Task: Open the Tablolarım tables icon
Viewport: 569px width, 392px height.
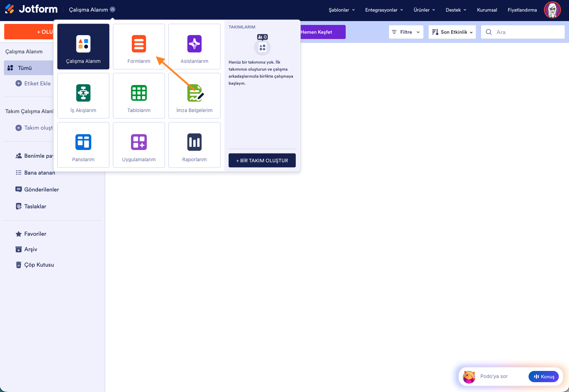Action: [x=139, y=93]
